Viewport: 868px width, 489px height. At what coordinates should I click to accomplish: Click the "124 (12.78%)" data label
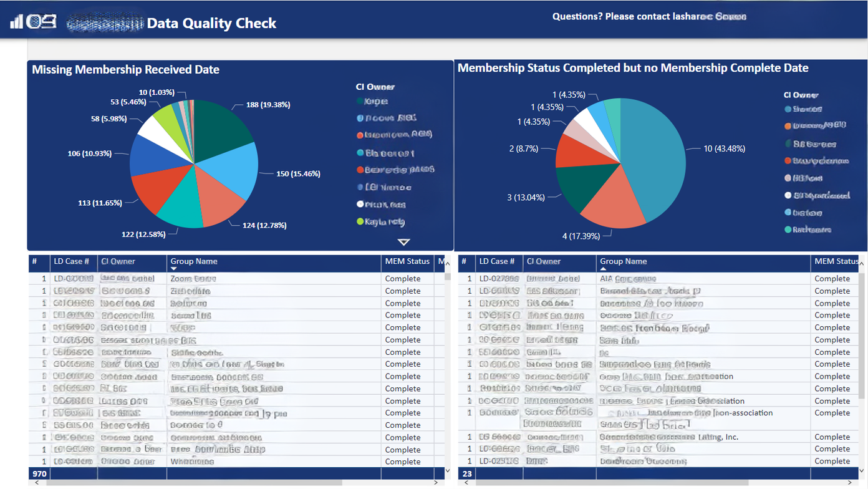coord(264,225)
